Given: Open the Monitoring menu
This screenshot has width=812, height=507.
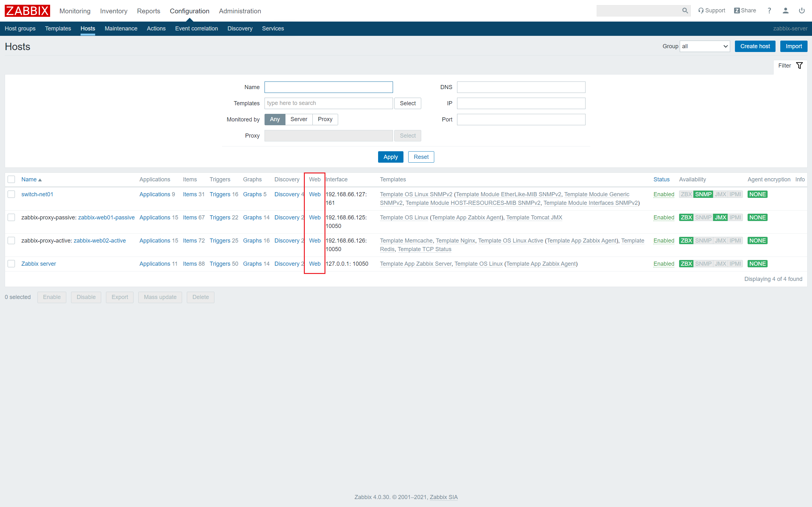Looking at the screenshot, I should coord(75,11).
